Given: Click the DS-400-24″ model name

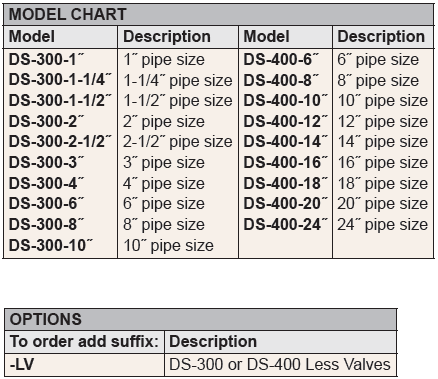Looking at the screenshot, I should coord(286,224).
